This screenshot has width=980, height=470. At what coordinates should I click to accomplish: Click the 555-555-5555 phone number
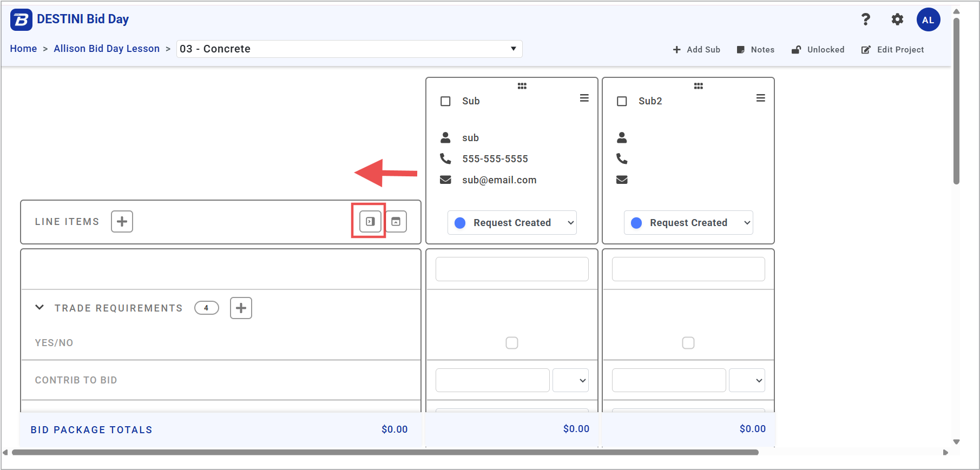click(x=495, y=159)
